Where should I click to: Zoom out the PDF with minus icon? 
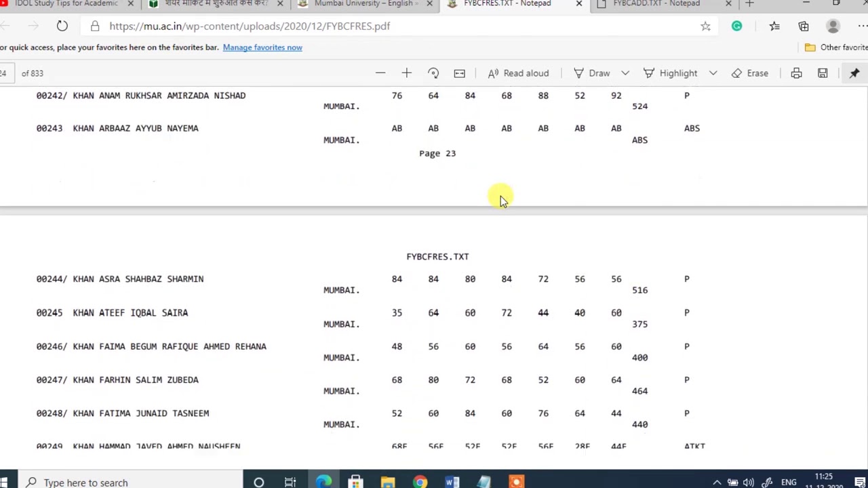pos(380,73)
